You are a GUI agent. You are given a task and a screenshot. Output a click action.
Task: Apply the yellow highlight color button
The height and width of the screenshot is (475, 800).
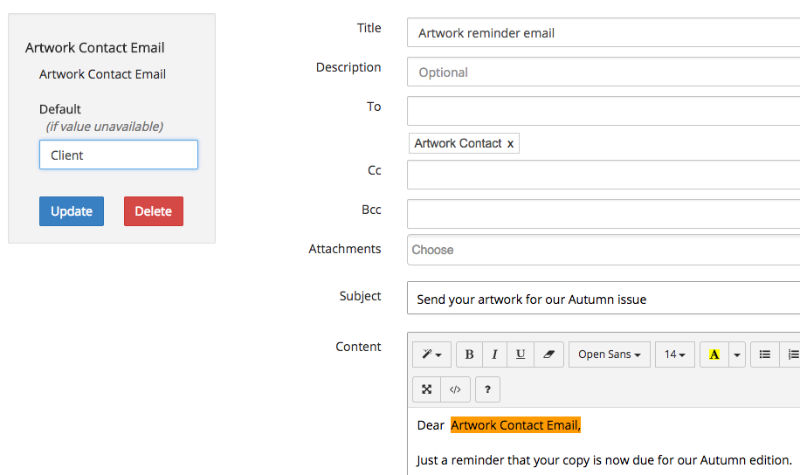[x=714, y=354]
